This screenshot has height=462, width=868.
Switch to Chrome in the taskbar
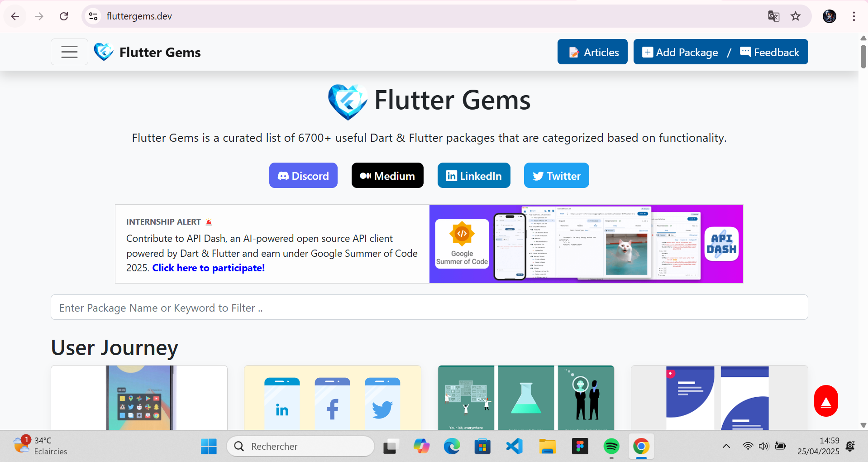(x=641, y=447)
